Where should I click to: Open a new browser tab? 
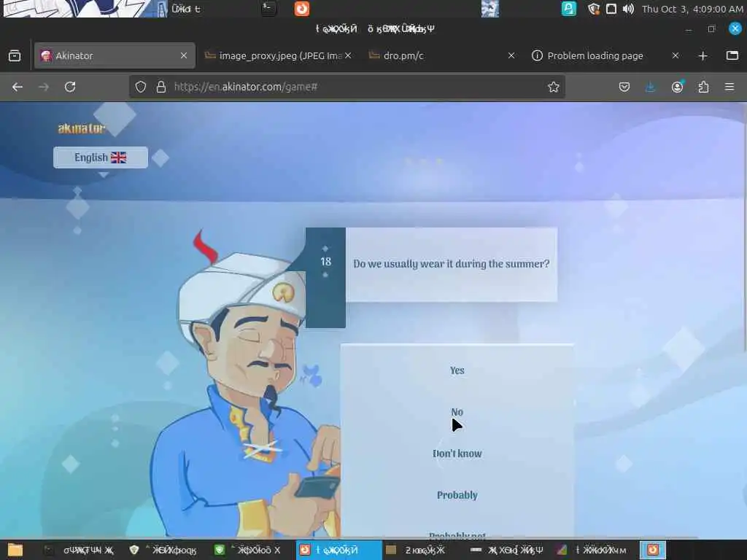pyautogui.click(x=703, y=55)
